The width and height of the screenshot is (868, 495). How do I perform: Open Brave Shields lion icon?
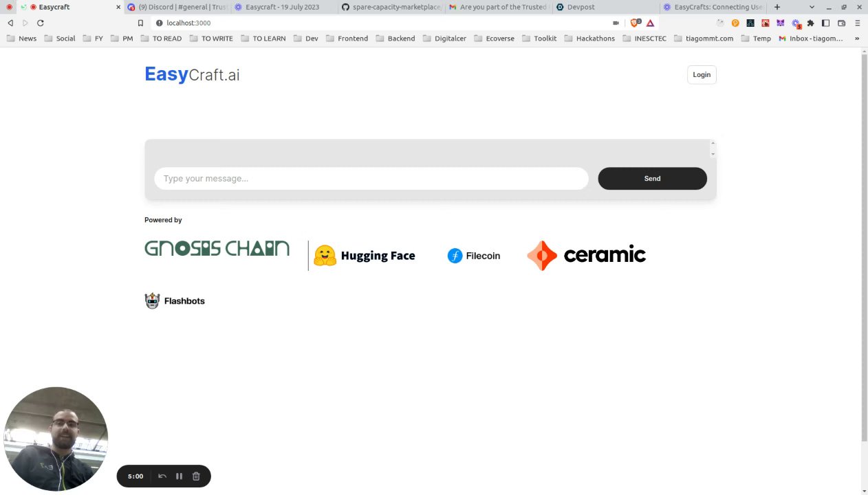(x=635, y=23)
